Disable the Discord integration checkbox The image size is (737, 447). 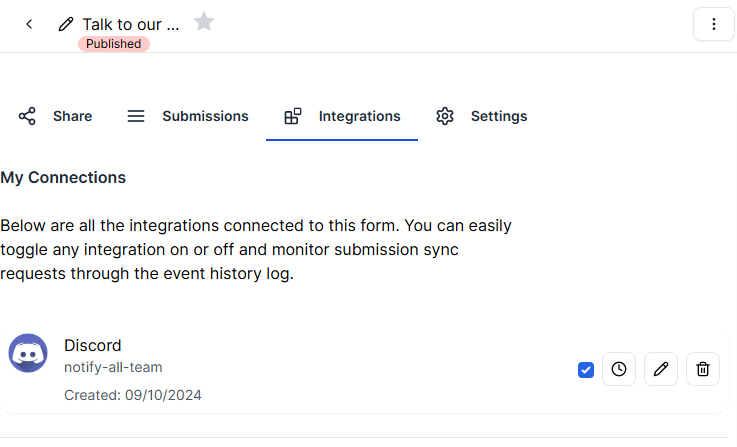[x=586, y=370]
